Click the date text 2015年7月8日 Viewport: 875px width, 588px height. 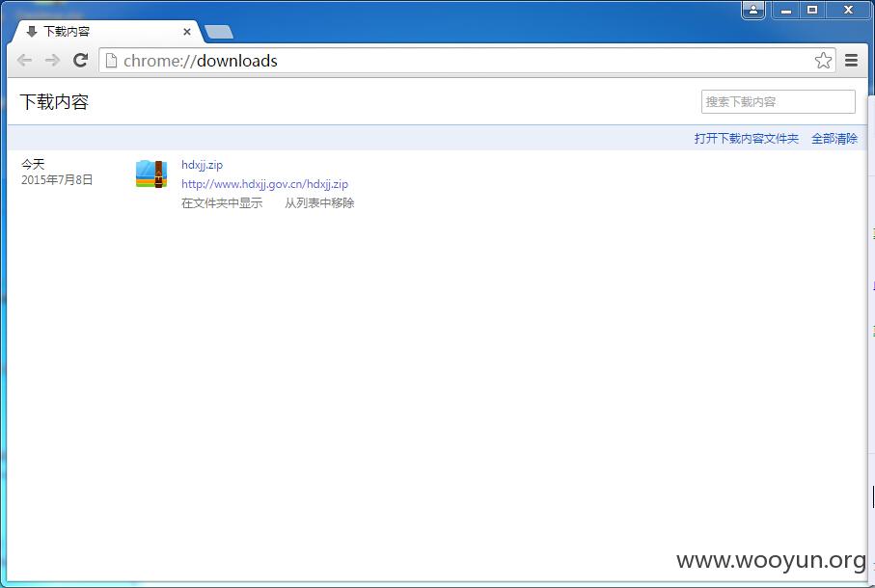pyautogui.click(x=57, y=180)
